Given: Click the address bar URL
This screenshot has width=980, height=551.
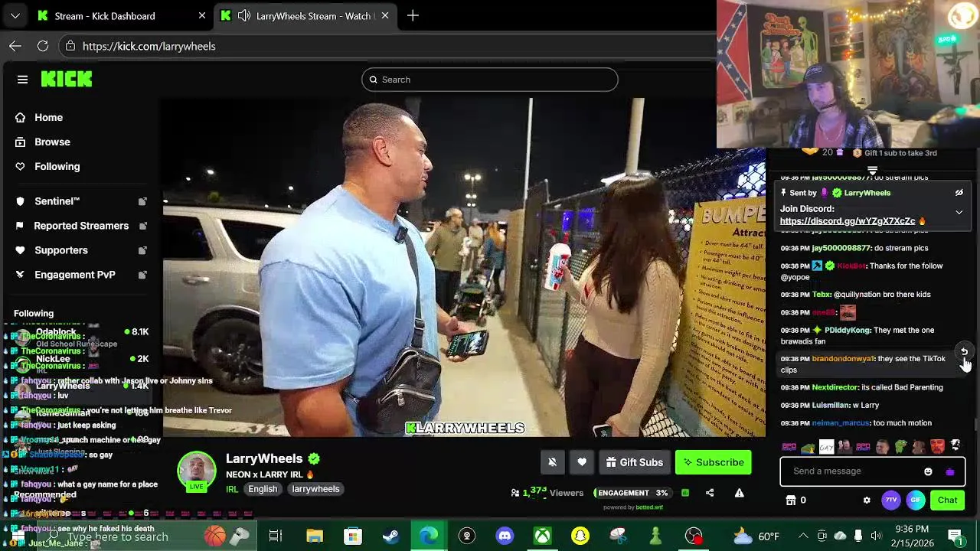Looking at the screenshot, I should (149, 46).
